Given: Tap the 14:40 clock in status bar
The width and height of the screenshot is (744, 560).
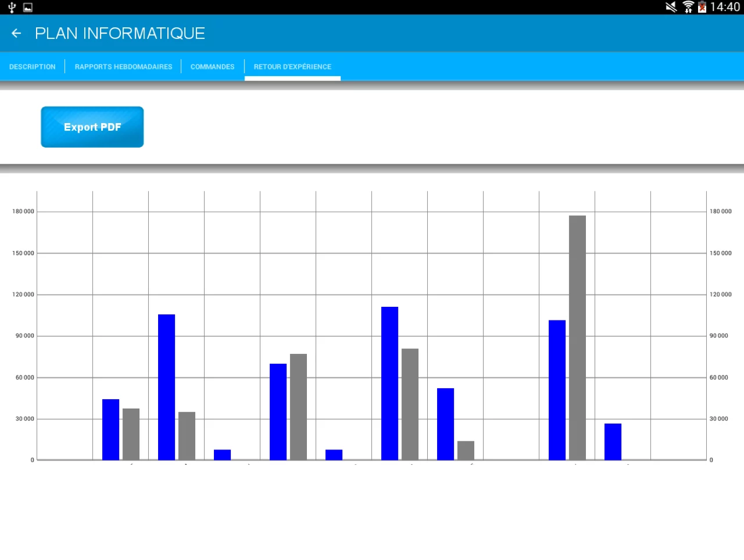Looking at the screenshot, I should click(x=725, y=7).
